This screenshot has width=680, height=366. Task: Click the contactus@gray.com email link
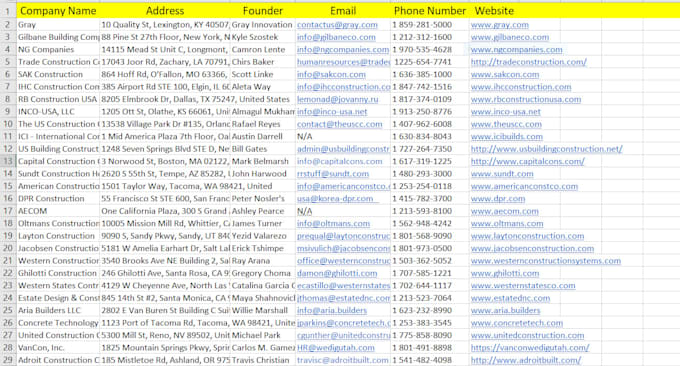tap(337, 25)
